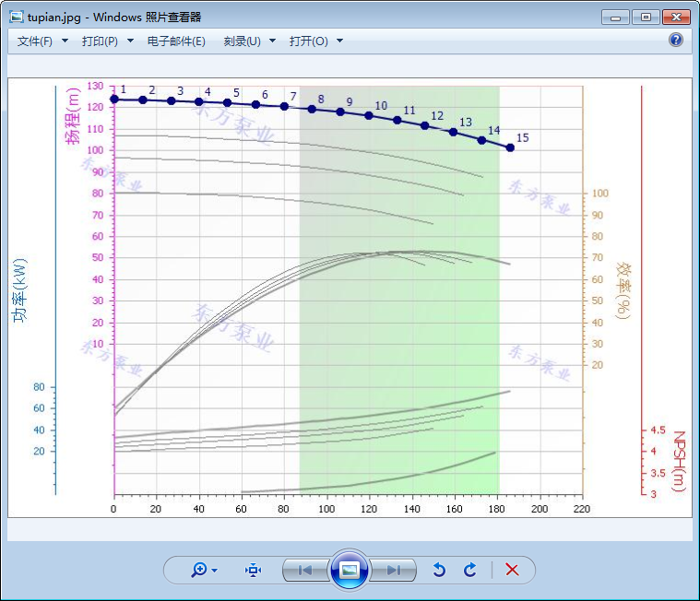700x601 pixels.
Task: Click data point 12 on the head curve
Action: point(424,125)
